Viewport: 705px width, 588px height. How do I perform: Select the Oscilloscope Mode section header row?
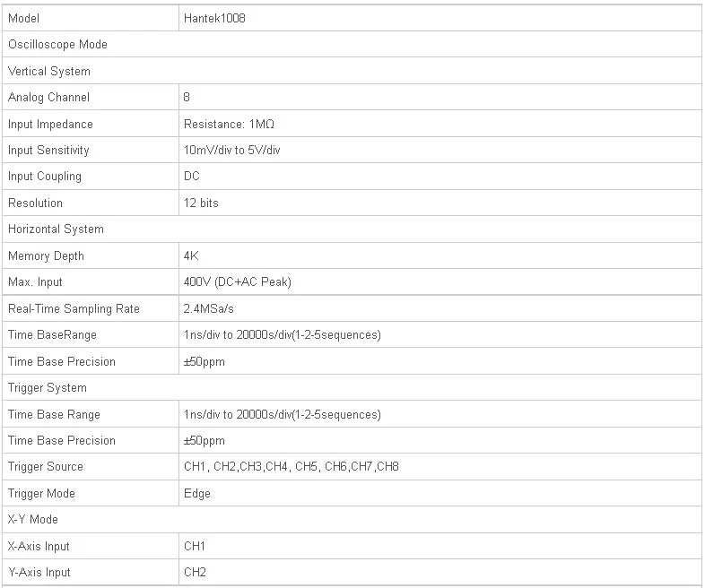pos(352,45)
